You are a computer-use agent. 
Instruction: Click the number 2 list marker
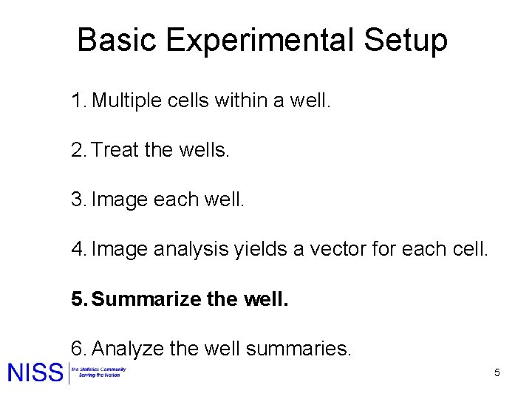click(x=79, y=150)
